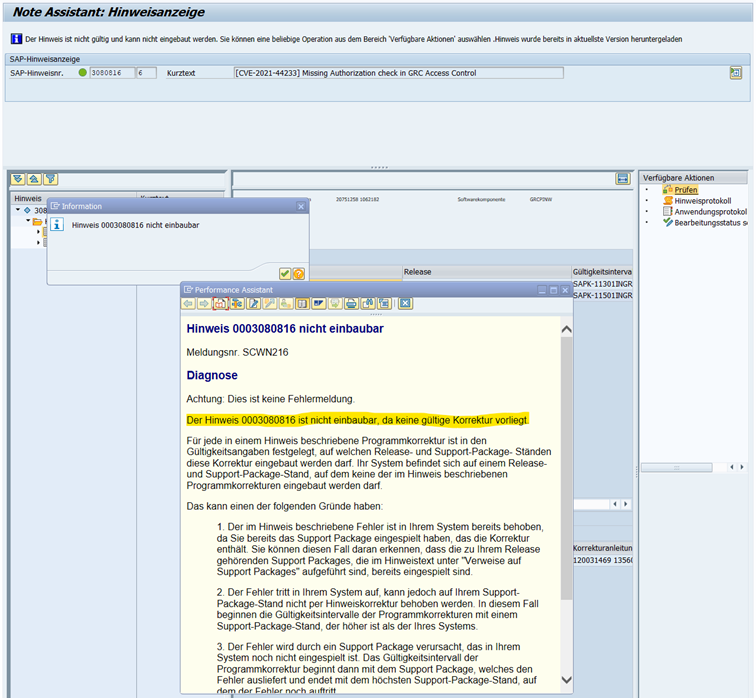Select the Prüfen action
Viewport: 756px width, 698px height.
[686, 189]
